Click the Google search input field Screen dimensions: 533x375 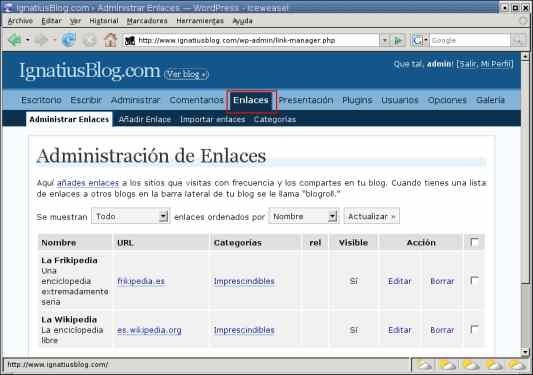(x=470, y=40)
